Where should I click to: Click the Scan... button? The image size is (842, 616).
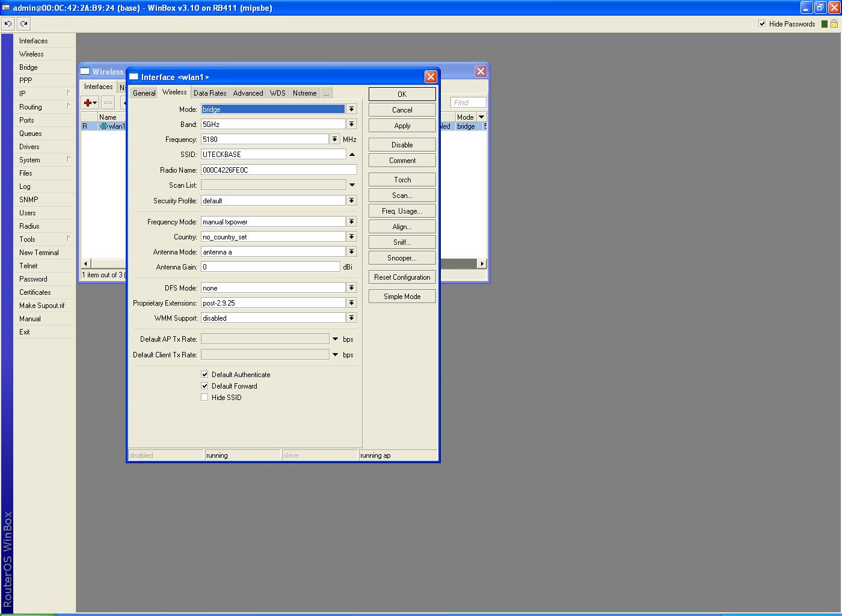pos(402,196)
